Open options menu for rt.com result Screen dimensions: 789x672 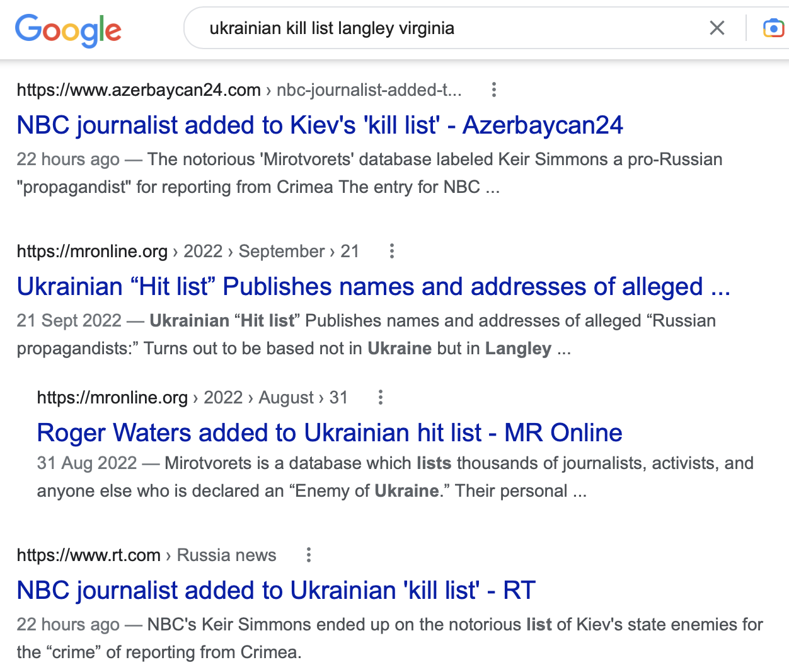(309, 555)
